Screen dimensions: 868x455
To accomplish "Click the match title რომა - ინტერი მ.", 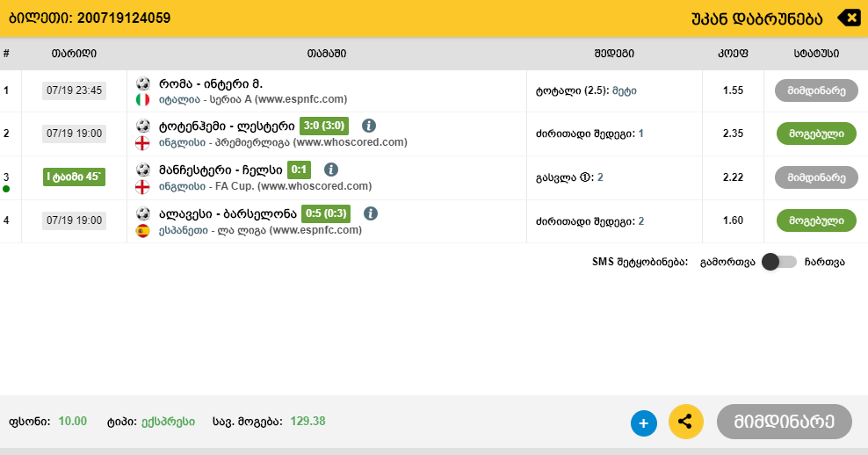I will click(211, 84).
